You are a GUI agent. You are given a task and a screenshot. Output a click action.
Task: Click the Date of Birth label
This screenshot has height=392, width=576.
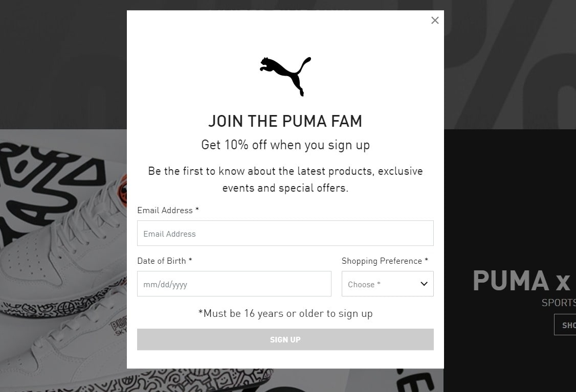[164, 261]
